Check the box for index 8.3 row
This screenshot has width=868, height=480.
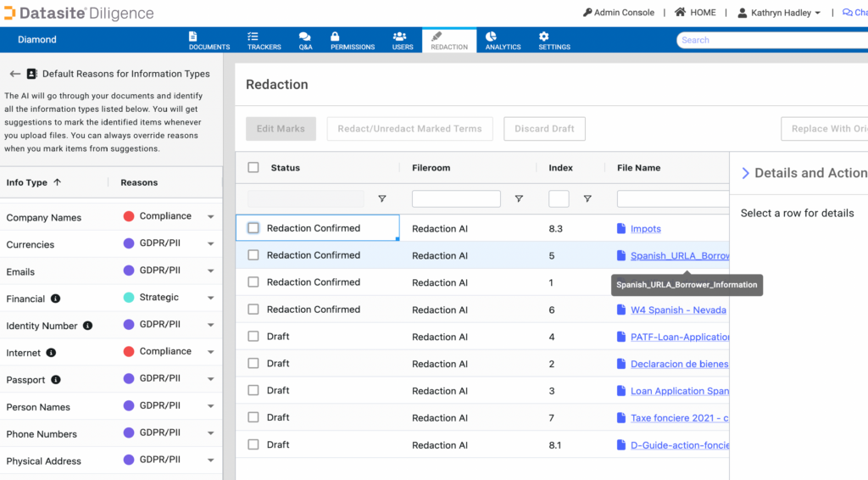pos(253,228)
